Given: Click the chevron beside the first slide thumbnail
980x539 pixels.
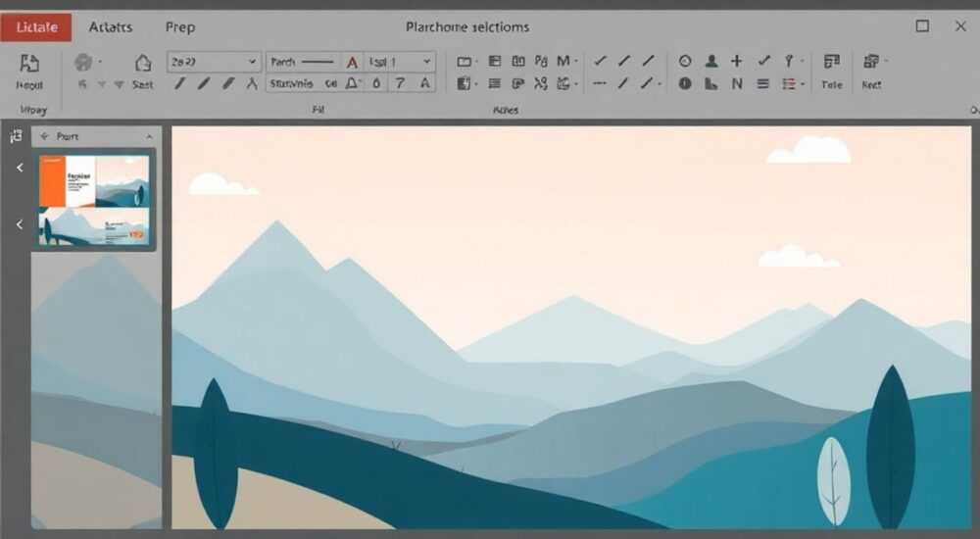Looking at the screenshot, I should point(20,168).
